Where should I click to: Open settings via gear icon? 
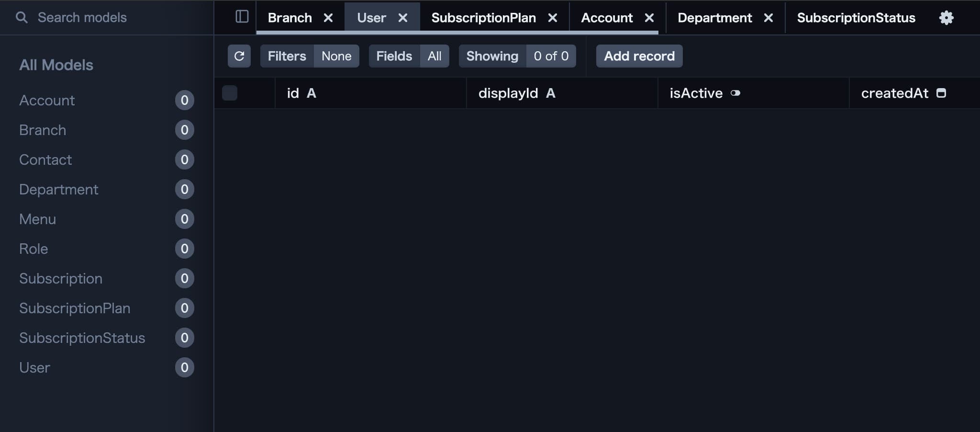(946, 18)
